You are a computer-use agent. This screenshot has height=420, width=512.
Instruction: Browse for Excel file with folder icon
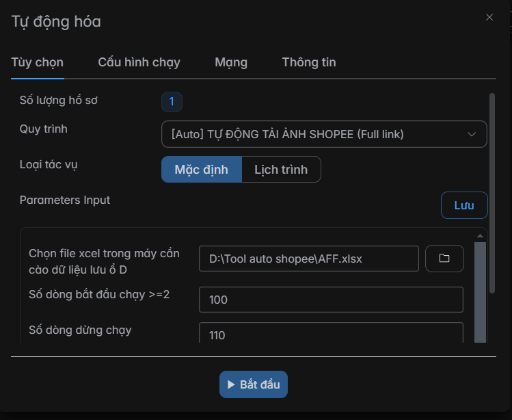[x=444, y=259]
